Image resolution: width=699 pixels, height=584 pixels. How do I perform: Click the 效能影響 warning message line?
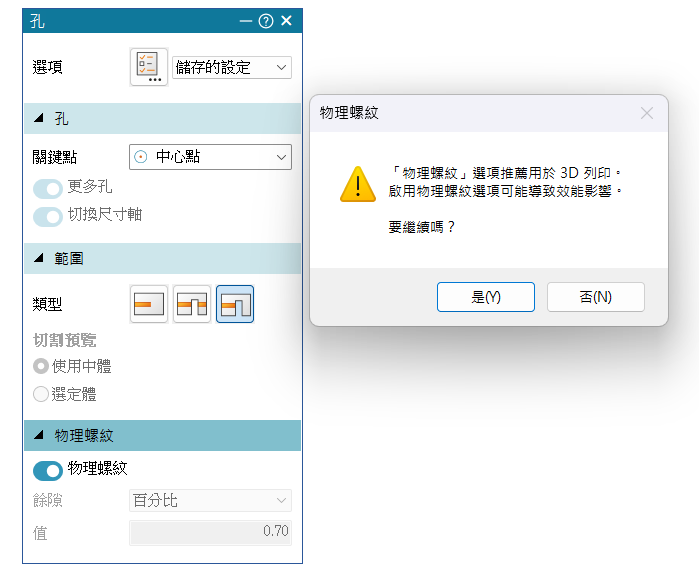point(505,191)
